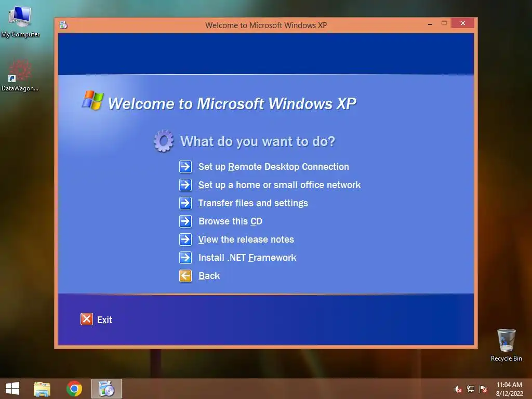This screenshot has width=532, height=399.
Task: Click the taskbar clock showing 11:04 AM
Action: point(509,389)
